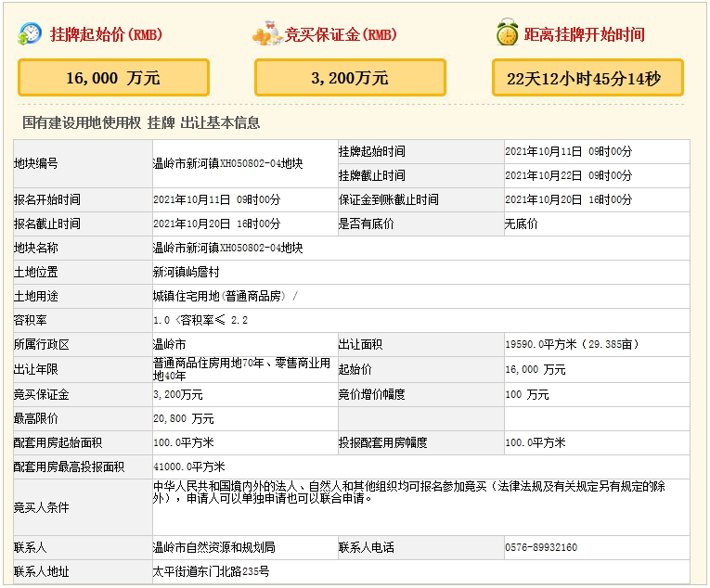This screenshot has width=710, height=588.
Task: Click the location value 新河镇屿詹村
Action: click(x=187, y=272)
